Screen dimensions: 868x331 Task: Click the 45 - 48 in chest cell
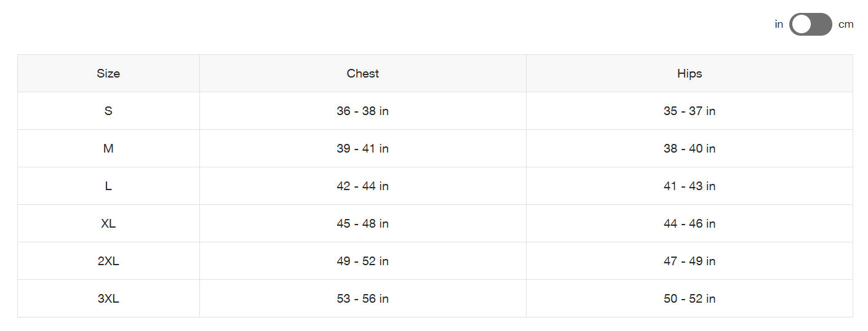click(x=363, y=223)
